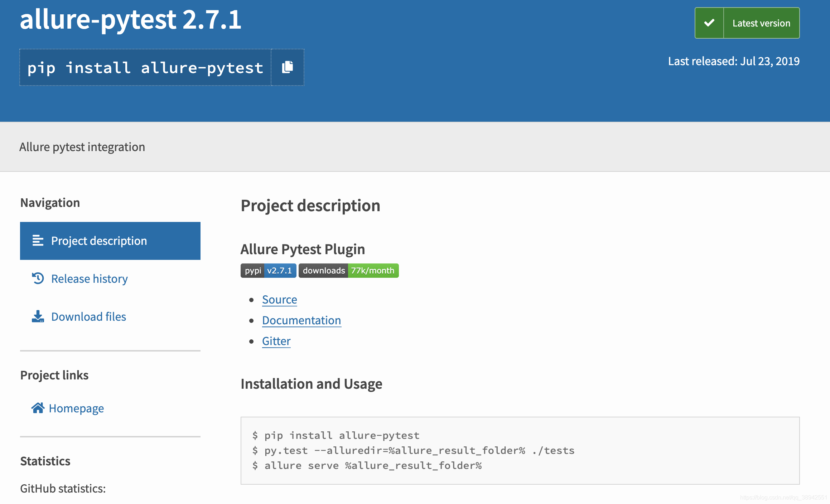Click the Release history clock icon

click(38, 278)
